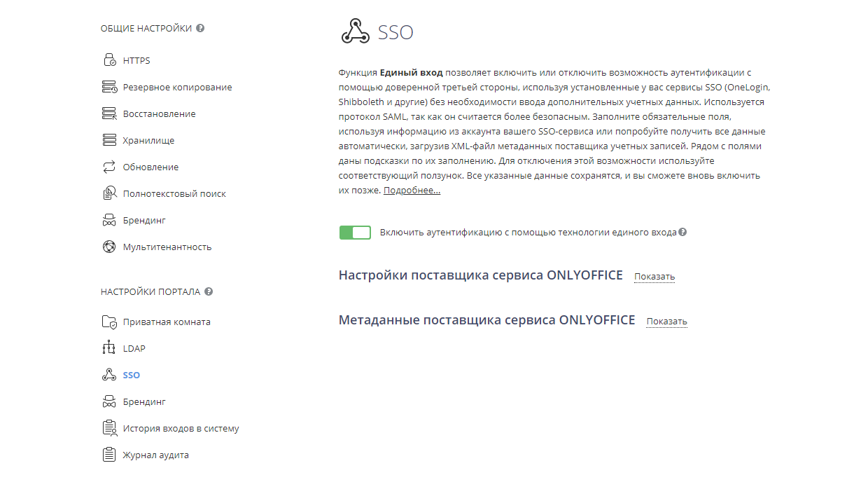Open Резервное копирование settings
The width and height of the screenshot is (868, 496).
coord(178,87)
